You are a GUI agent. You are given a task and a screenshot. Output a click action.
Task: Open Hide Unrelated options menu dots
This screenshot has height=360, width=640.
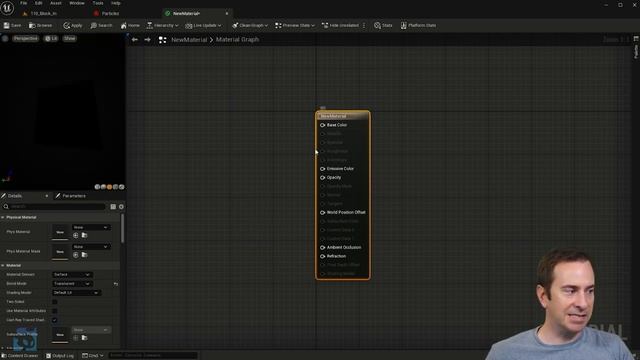(364, 25)
